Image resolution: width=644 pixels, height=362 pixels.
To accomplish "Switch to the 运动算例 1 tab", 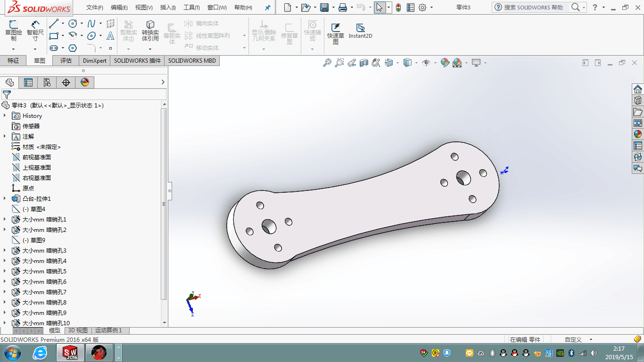I will tap(108, 330).
